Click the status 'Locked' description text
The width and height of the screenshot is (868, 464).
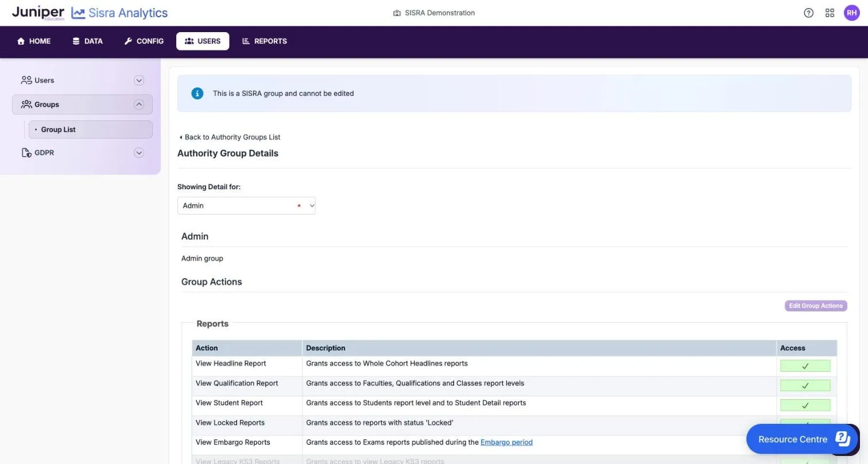(x=379, y=423)
